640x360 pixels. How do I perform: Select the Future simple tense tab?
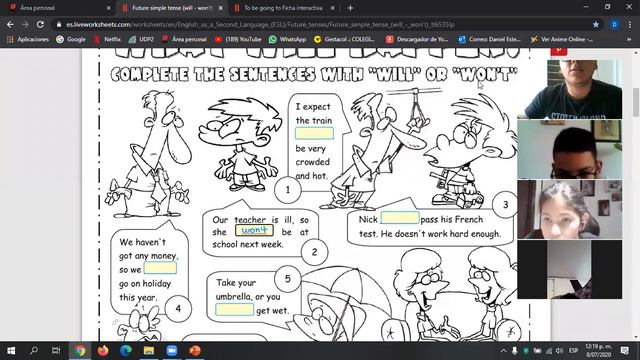point(172,8)
